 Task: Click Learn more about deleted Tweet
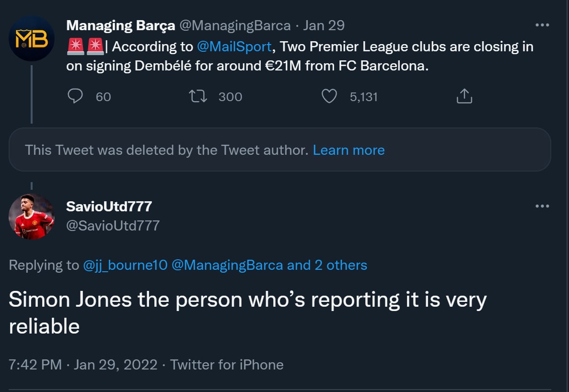click(348, 150)
